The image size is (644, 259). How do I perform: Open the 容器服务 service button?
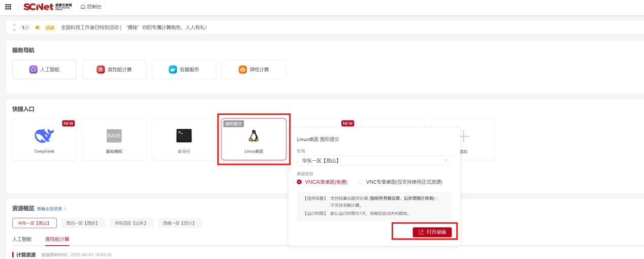[x=184, y=70]
